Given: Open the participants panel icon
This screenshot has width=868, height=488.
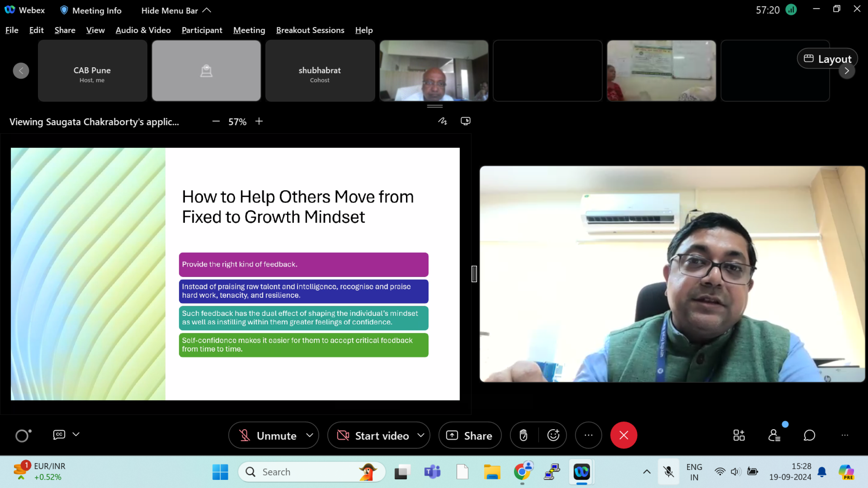Looking at the screenshot, I should click(x=774, y=435).
